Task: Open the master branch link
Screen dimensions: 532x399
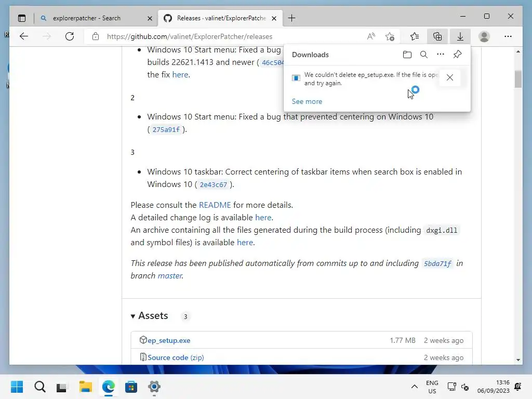Action: click(x=170, y=276)
